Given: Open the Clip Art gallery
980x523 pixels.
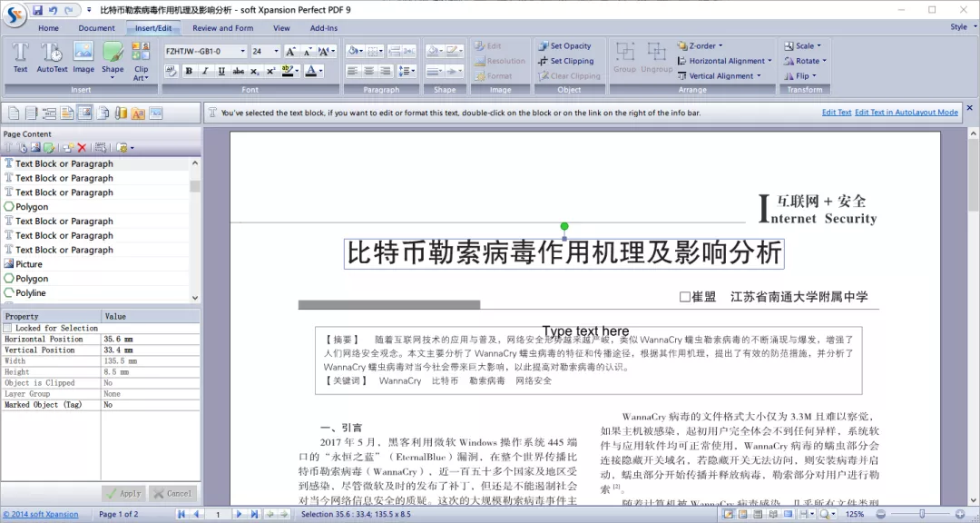Looking at the screenshot, I should pos(142,62).
